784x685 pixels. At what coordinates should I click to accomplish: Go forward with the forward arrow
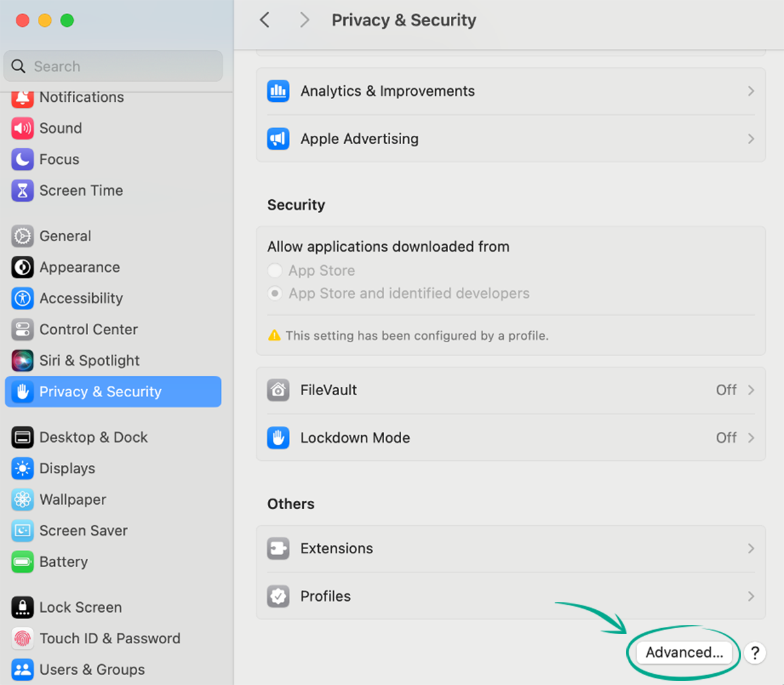point(304,20)
